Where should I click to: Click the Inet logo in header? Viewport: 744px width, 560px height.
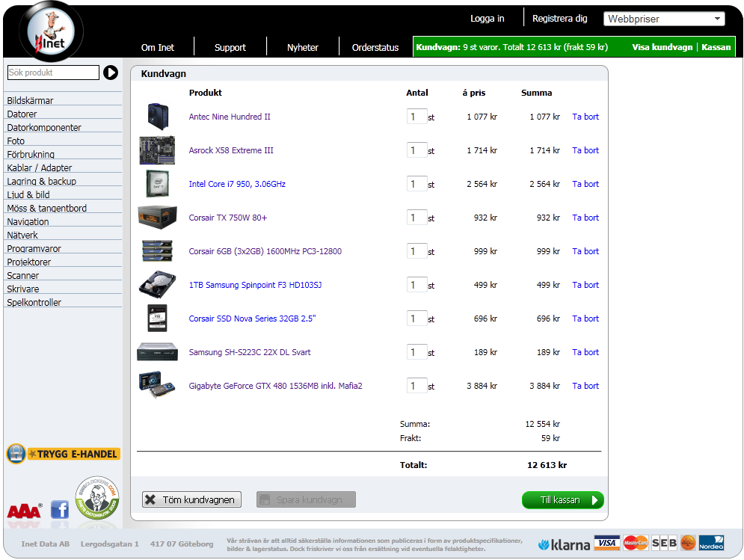50,32
